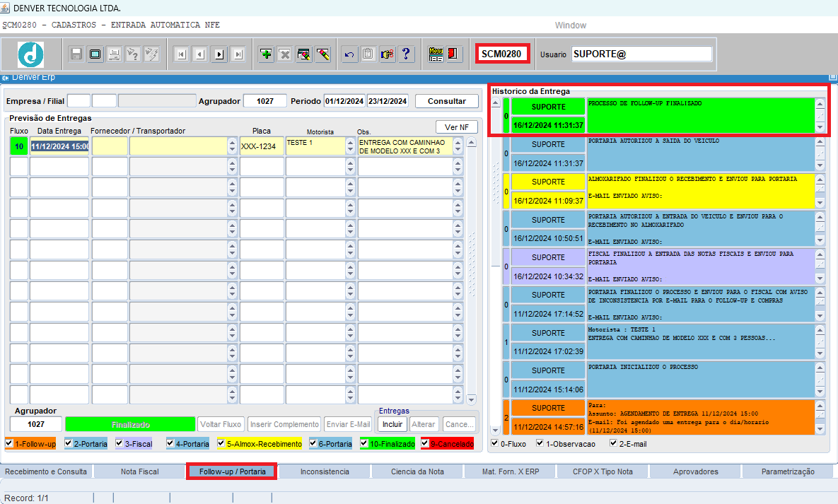This screenshot has width=838, height=504.
Task: Click the clear block pencil-eraser icon
Action: 322,54
